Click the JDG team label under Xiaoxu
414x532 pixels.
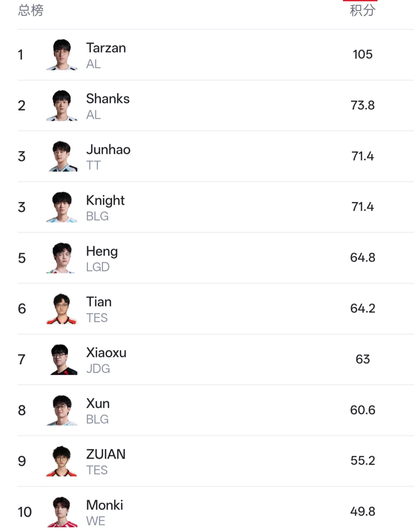click(x=98, y=369)
